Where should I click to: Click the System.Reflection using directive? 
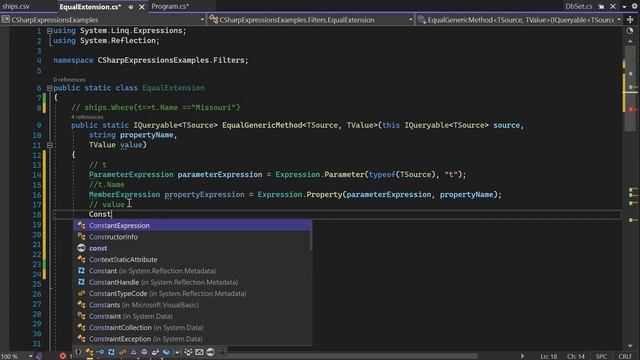(x=107, y=41)
